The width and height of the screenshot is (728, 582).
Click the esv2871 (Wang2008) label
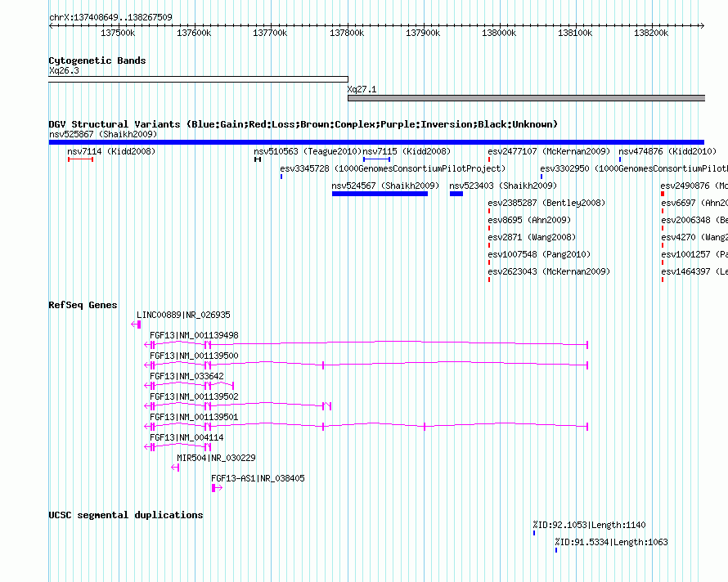532,237
